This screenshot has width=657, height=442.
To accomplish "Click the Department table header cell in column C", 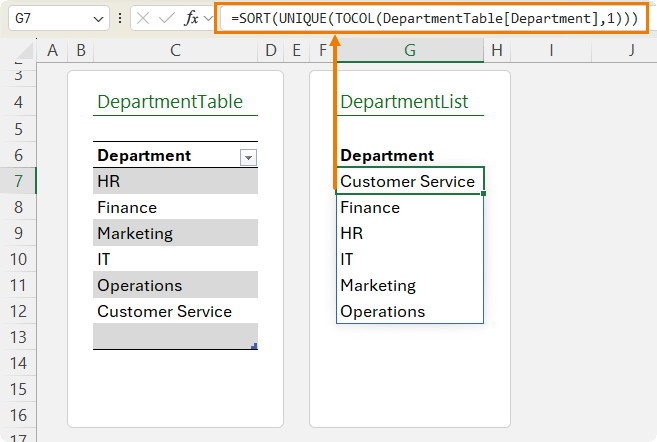I will pyautogui.click(x=175, y=155).
